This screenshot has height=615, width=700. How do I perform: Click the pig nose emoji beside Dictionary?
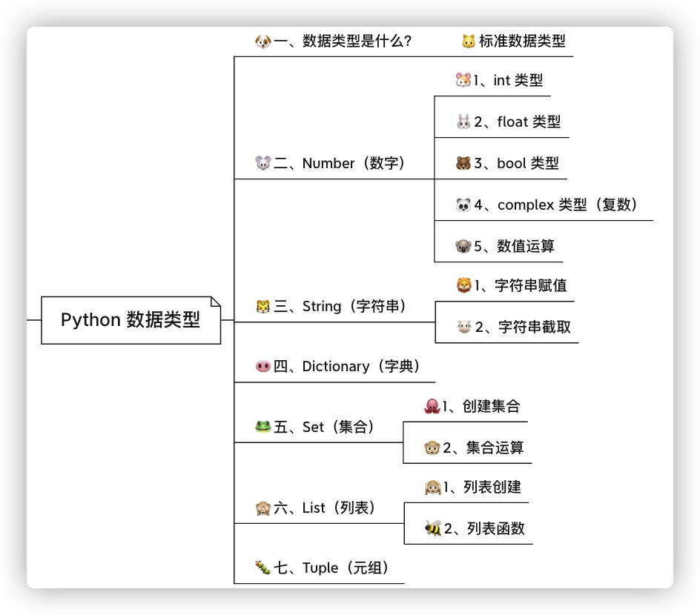point(263,366)
